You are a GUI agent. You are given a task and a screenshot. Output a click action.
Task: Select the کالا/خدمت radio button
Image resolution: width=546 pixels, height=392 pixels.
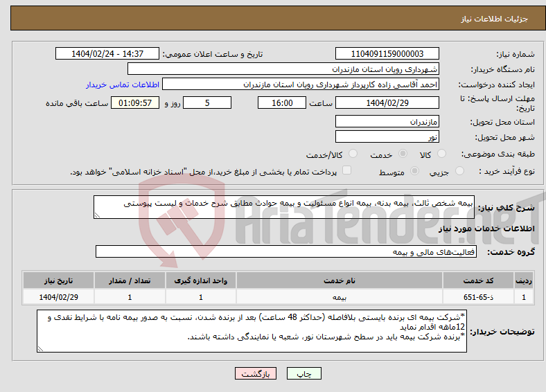[x=353, y=154]
